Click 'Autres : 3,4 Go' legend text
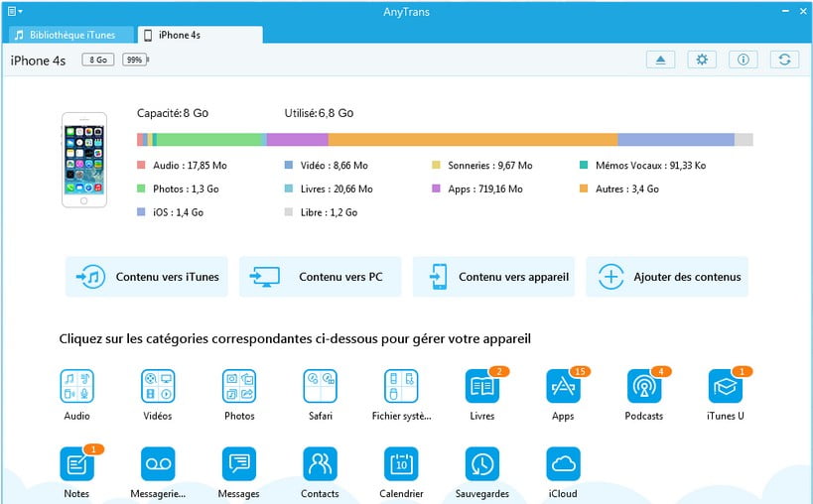813x504 pixels. [x=627, y=189]
